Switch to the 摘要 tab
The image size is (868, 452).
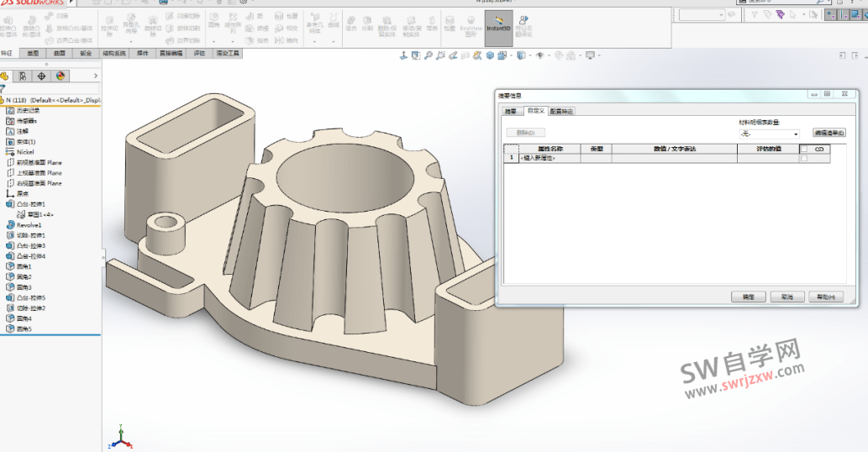click(510, 111)
